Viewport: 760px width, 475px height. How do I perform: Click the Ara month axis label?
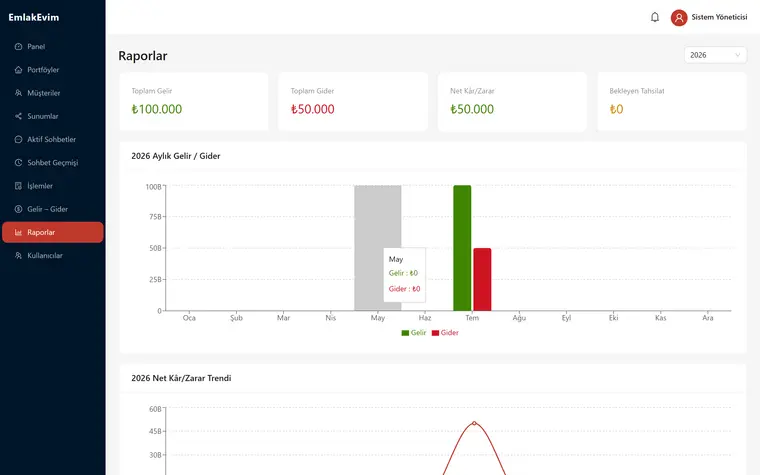pos(708,318)
